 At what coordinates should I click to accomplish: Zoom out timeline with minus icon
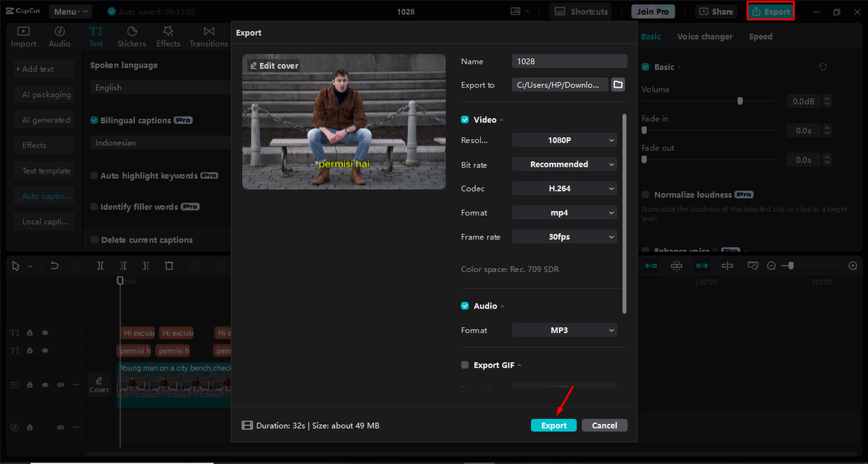point(771,266)
